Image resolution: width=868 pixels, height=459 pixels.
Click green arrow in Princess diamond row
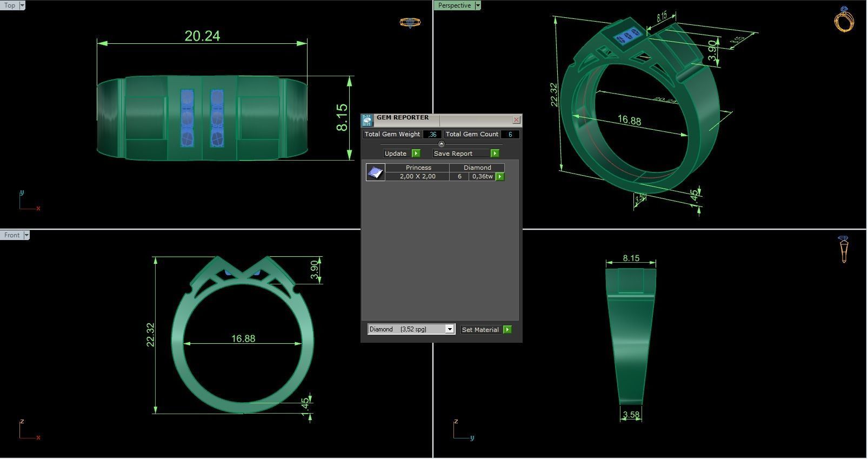[500, 177]
